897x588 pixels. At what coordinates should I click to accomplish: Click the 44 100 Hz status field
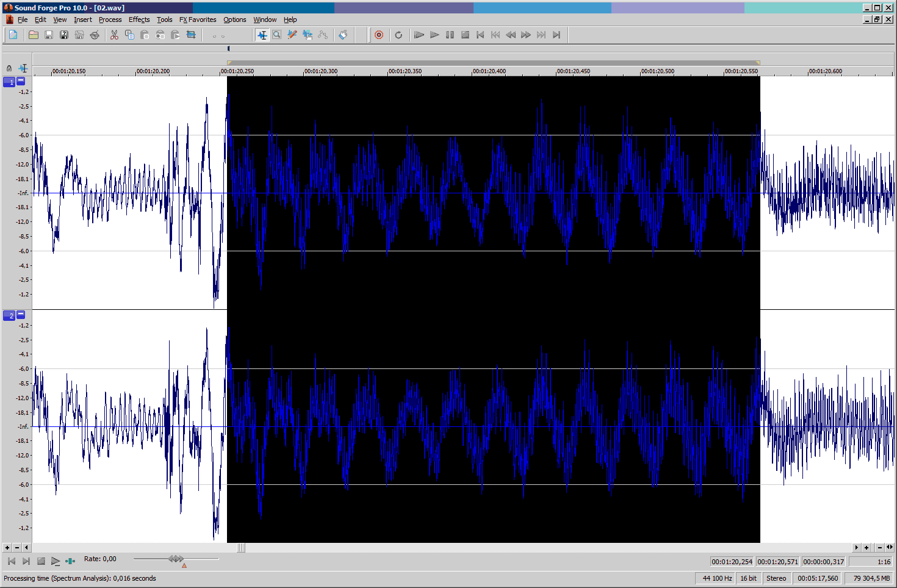716,578
